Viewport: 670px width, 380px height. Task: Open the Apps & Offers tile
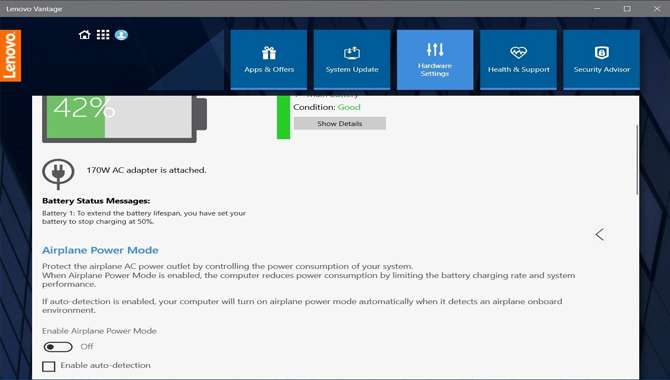click(269, 59)
